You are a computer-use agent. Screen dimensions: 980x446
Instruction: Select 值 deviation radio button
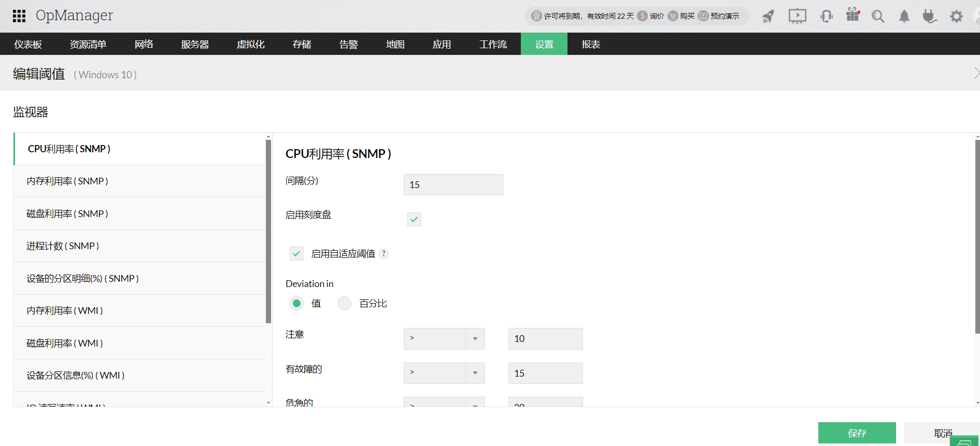click(x=296, y=303)
